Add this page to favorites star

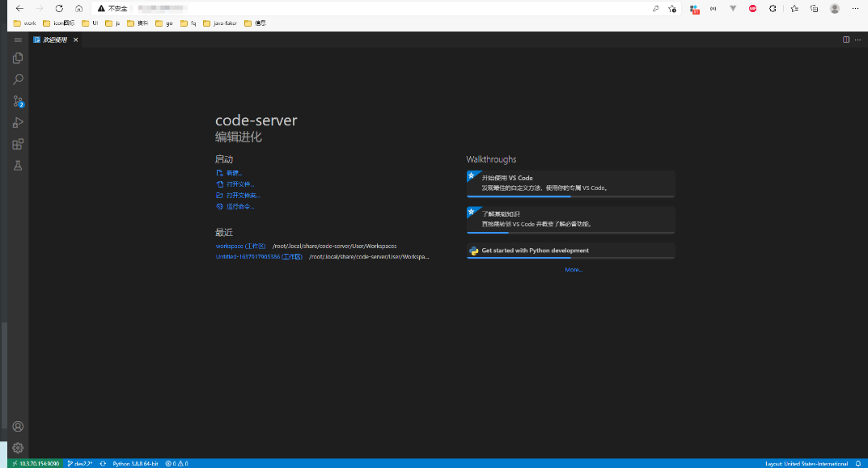point(672,8)
